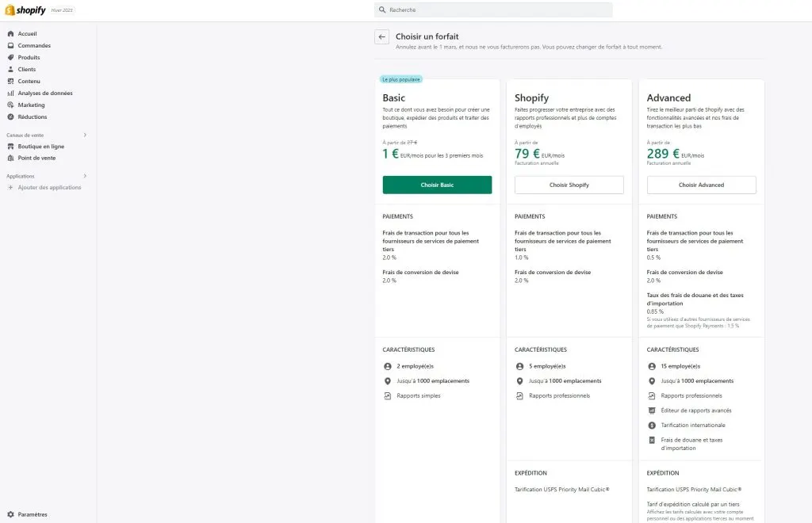Click the Marketing target icon
812x523 pixels.
(10, 105)
